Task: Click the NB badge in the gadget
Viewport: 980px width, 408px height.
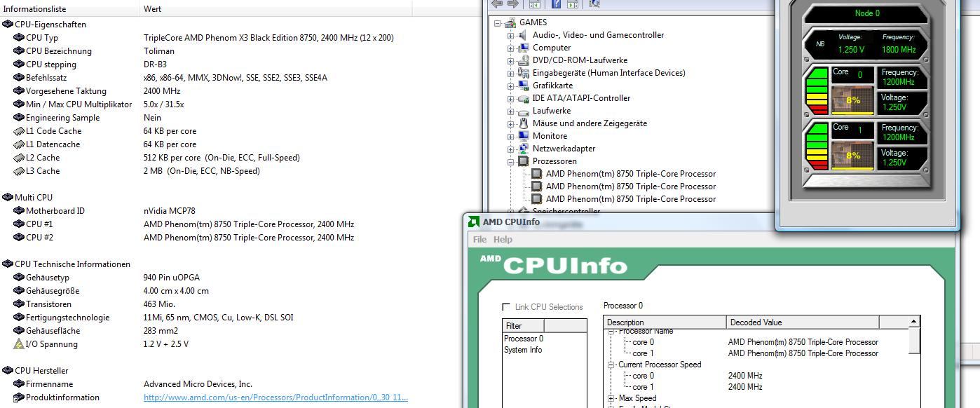Action: coord(820,44)
